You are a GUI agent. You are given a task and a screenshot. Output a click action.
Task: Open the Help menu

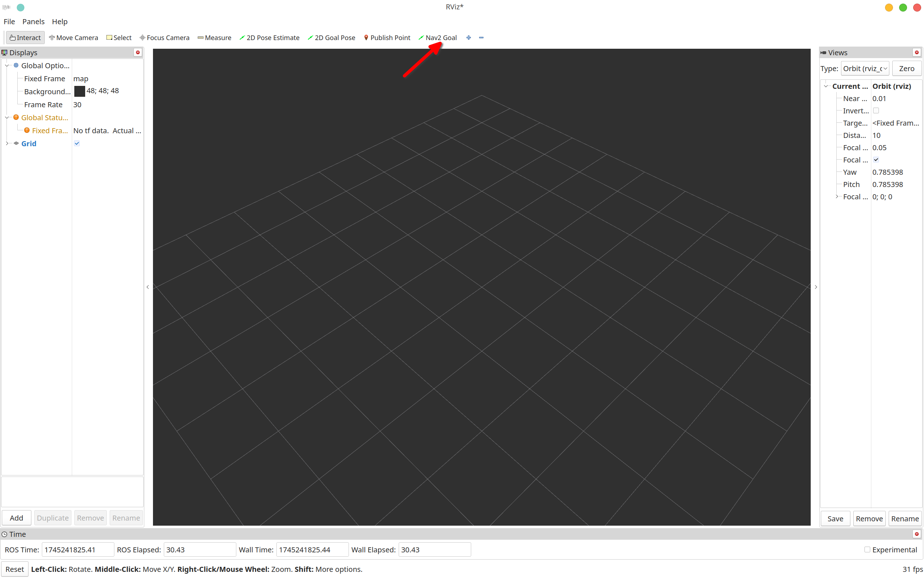60,21
